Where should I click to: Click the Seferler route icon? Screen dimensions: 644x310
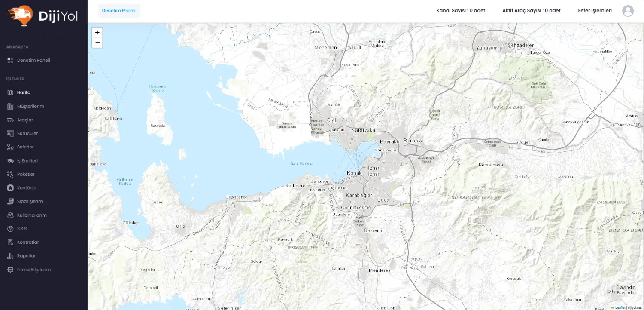pyautogui.click(x=10, y=147)
